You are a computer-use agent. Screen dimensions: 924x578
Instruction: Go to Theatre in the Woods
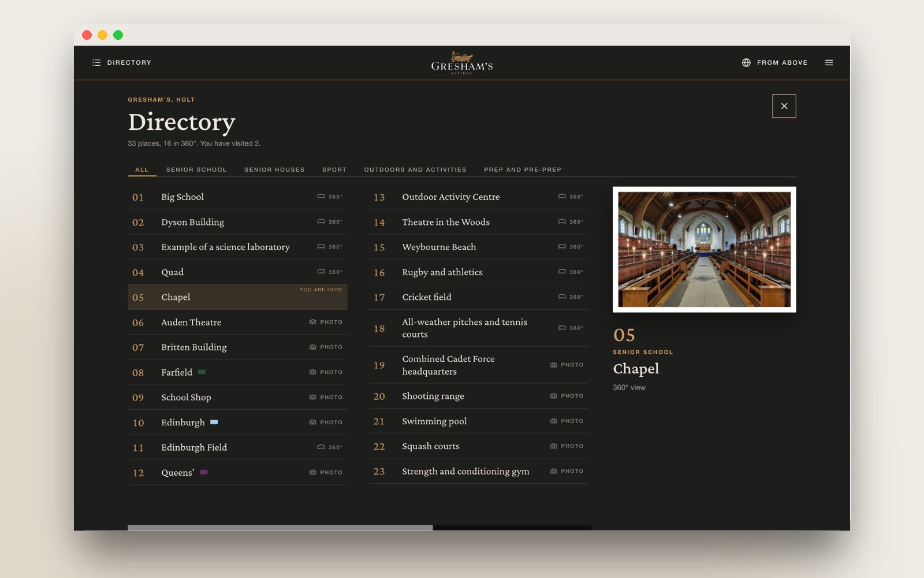(x=478, y=222)
